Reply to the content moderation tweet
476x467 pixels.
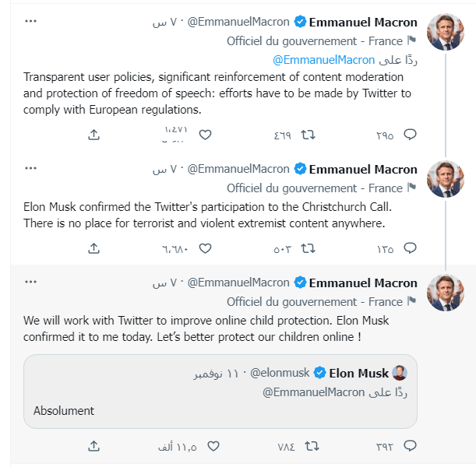point(410,135)
